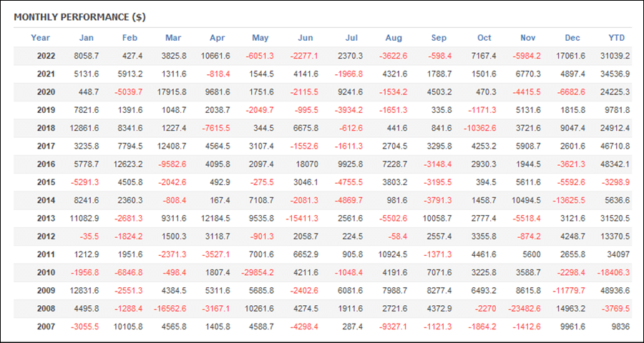Click the MONTHLY PERFORMANCE ($) title
The image size is (644, 343).
(x=79, y=17)
